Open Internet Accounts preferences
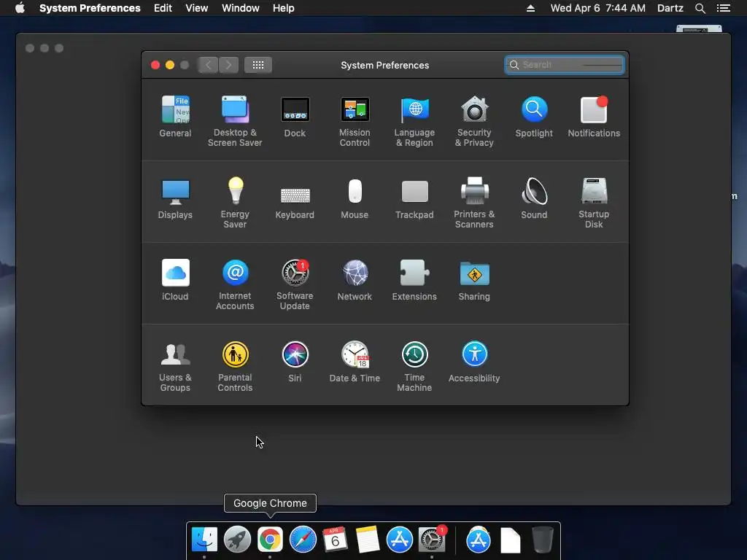The image size is (747, 560). click(x=235, y=285)
